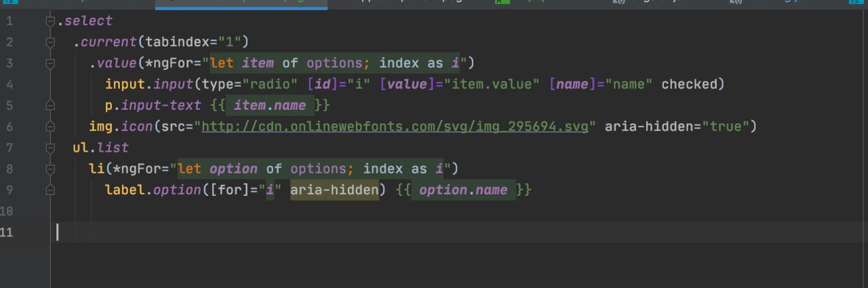The height and width of the screenshot is (288, 868).
Task: Click fold end marker beside label.option line
Action: click(50, 190)
